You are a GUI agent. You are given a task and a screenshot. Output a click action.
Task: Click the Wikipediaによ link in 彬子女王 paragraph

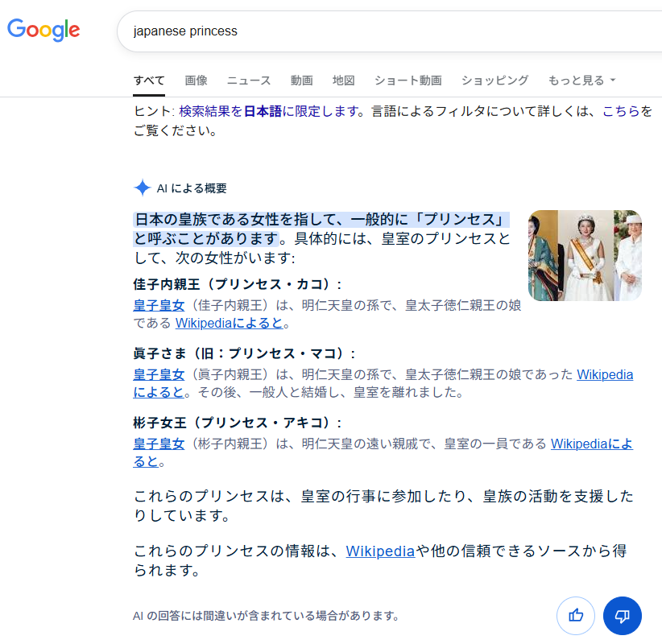591,444
